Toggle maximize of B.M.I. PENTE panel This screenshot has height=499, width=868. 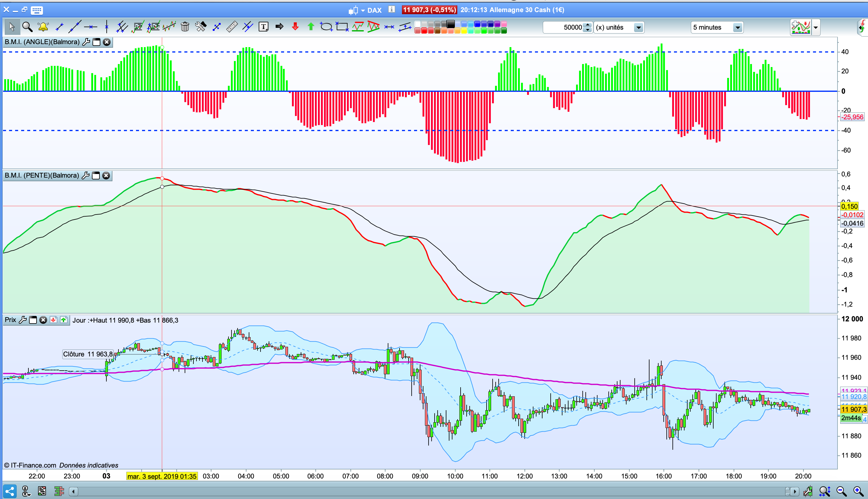point(96,175)
